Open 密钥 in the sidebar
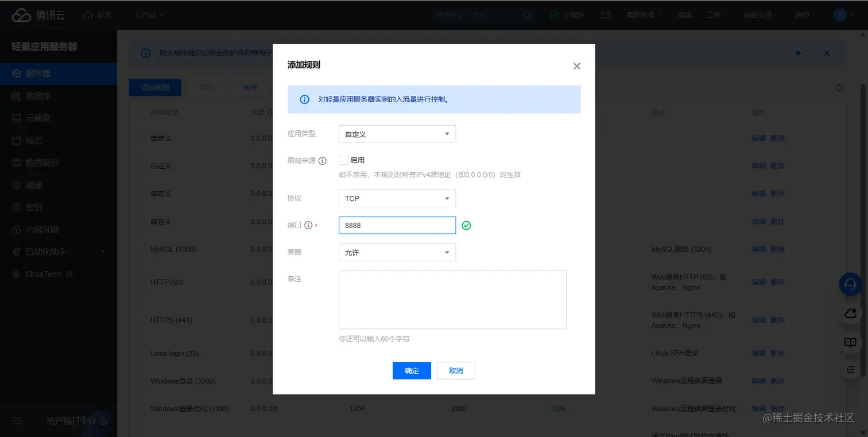 click(x=59, y=207)
